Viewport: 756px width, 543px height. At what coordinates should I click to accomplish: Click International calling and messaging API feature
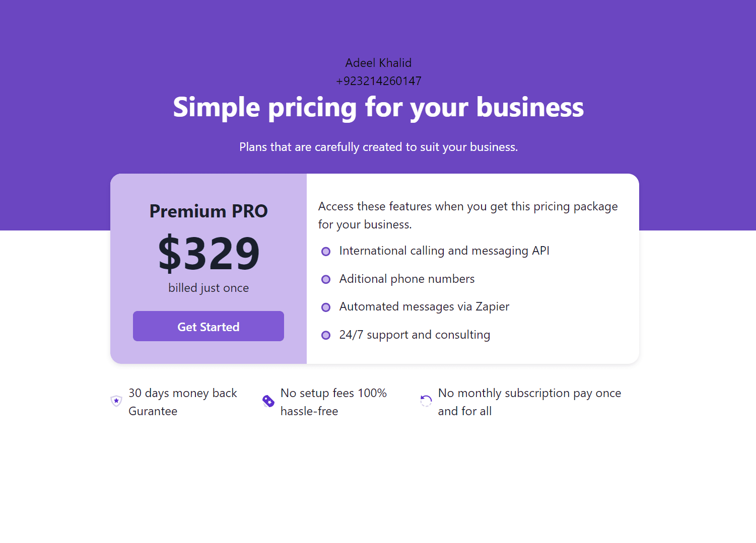pos(444,251)
